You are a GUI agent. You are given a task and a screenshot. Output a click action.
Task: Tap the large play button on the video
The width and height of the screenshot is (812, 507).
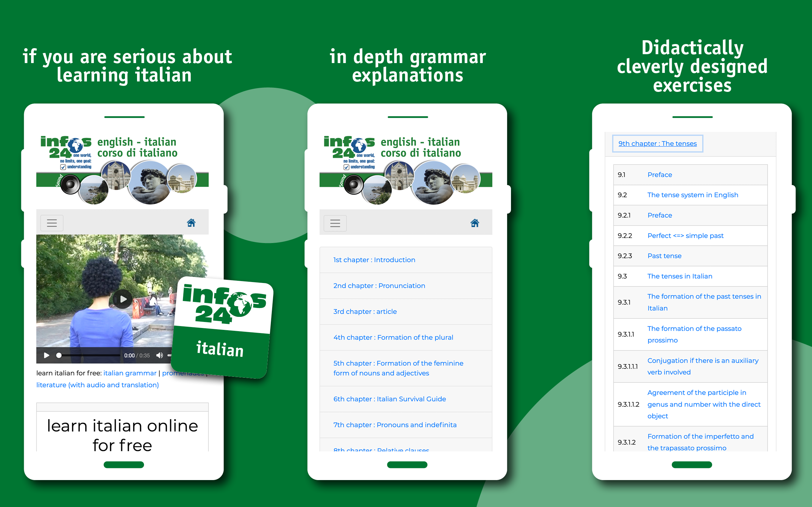(x=122, y=299)
